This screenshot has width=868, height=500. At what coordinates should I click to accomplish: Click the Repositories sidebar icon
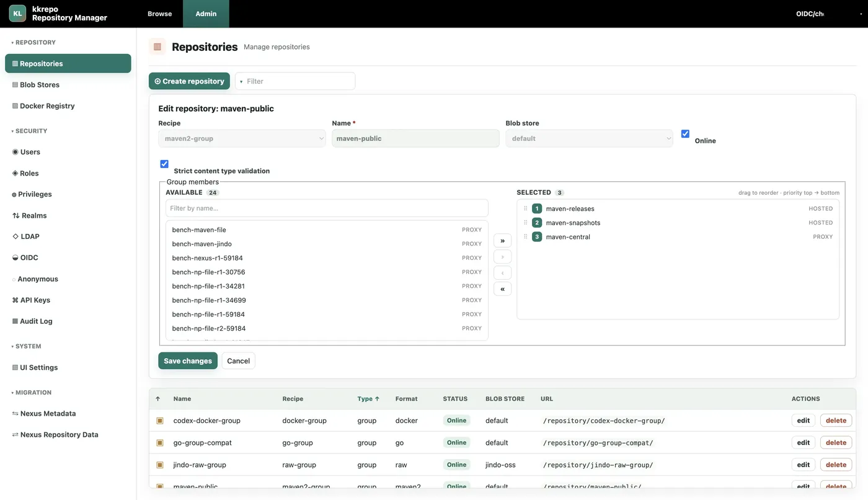tap(15, 64)
